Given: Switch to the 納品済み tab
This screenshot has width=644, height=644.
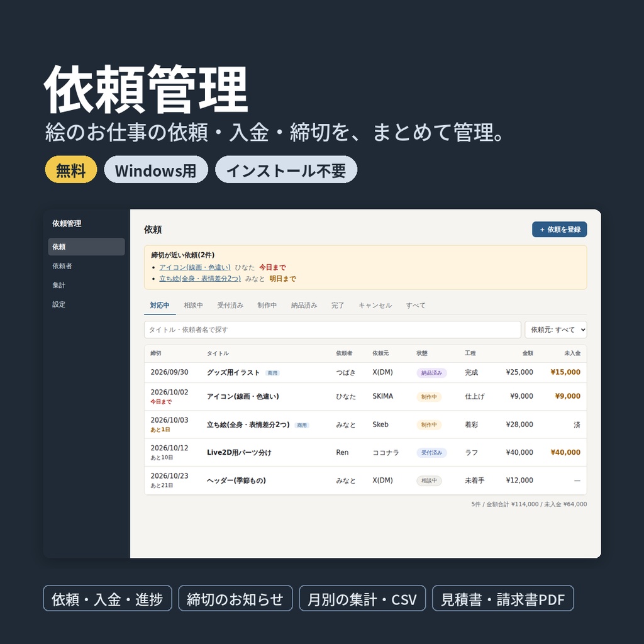Looking at the screenshot, I should pos(304,305).
